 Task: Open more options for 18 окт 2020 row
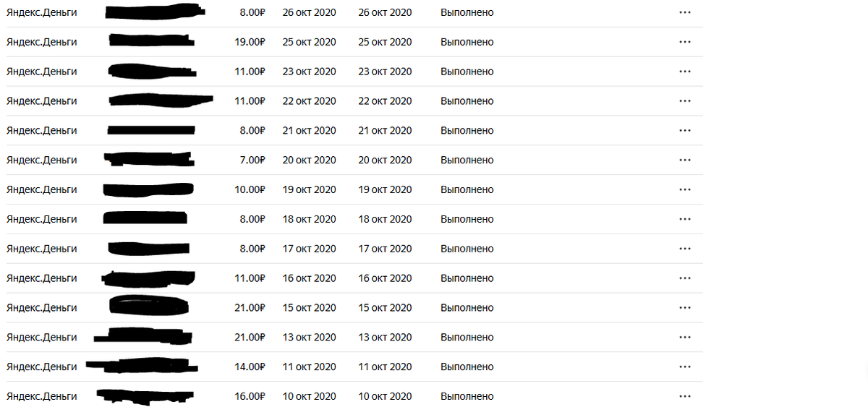(x=685, y=219)
